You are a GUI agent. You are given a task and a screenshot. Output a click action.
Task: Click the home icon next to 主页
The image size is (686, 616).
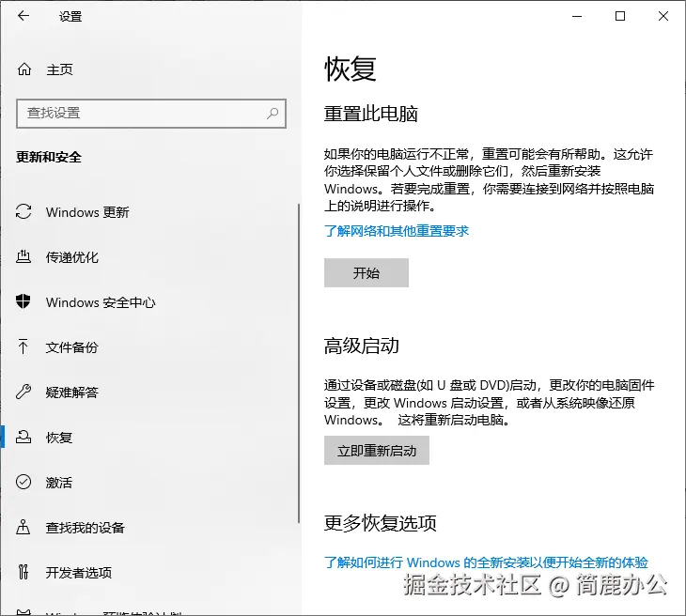coord(24,69)
